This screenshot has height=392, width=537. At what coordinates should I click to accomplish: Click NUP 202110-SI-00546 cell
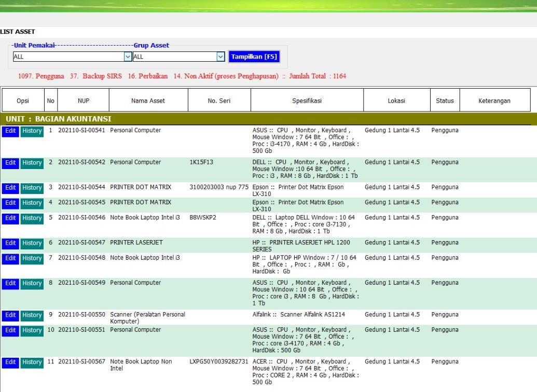(x=82, y=217)
